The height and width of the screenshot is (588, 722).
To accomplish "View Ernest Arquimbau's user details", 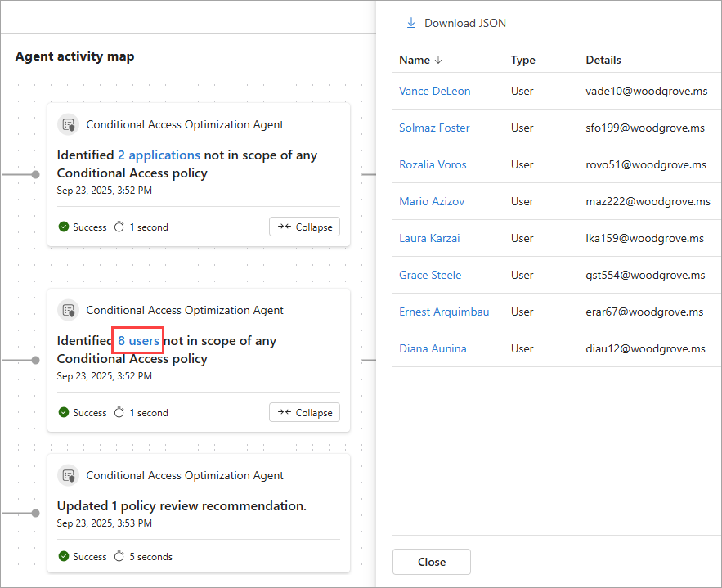I will tap(444, 312).
